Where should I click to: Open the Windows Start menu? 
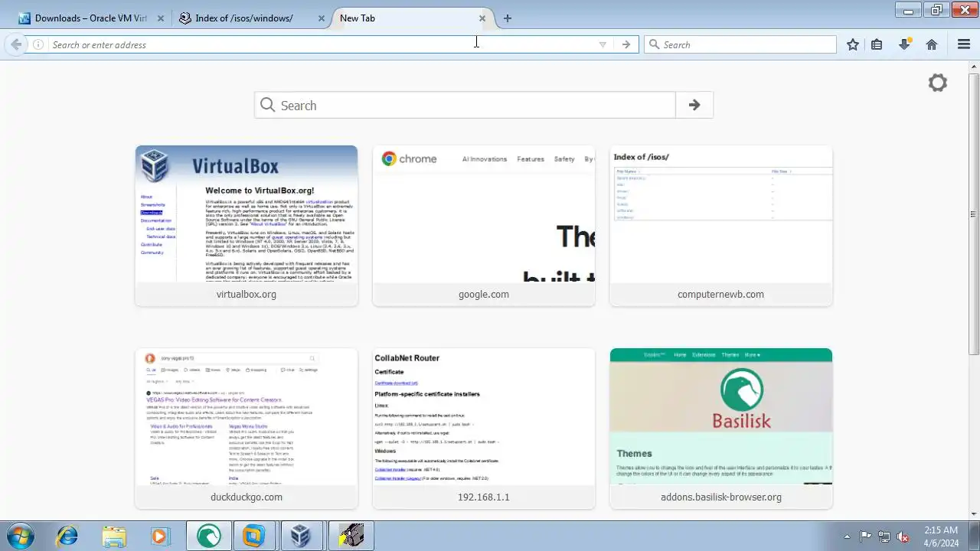tap(21, 536)
